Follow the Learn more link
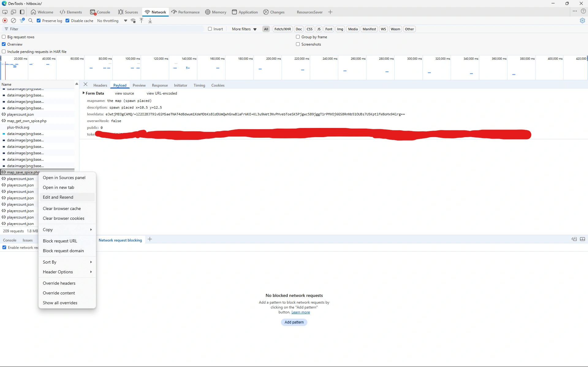Image resolution: width=588 pixels, height=367 pixels. click(x=301, y=312)
